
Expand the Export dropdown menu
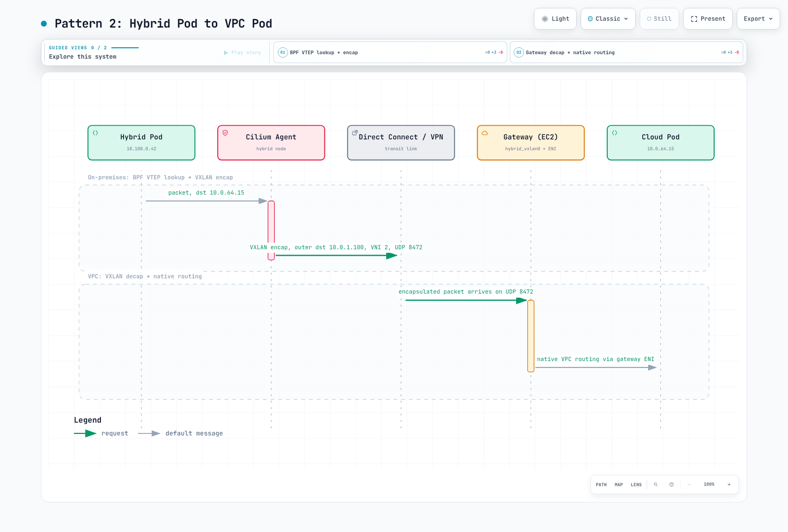tap(758, 19)
